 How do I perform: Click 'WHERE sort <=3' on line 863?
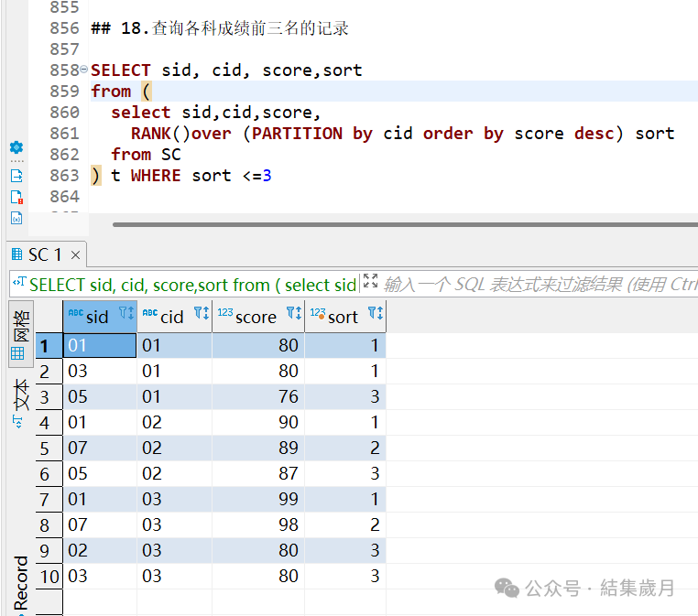coord(201,176)
